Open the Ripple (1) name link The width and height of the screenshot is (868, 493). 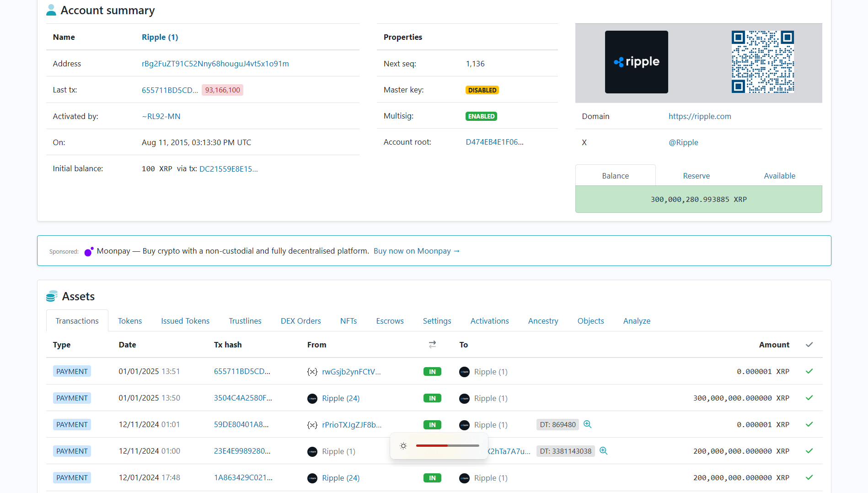(160, 37)
